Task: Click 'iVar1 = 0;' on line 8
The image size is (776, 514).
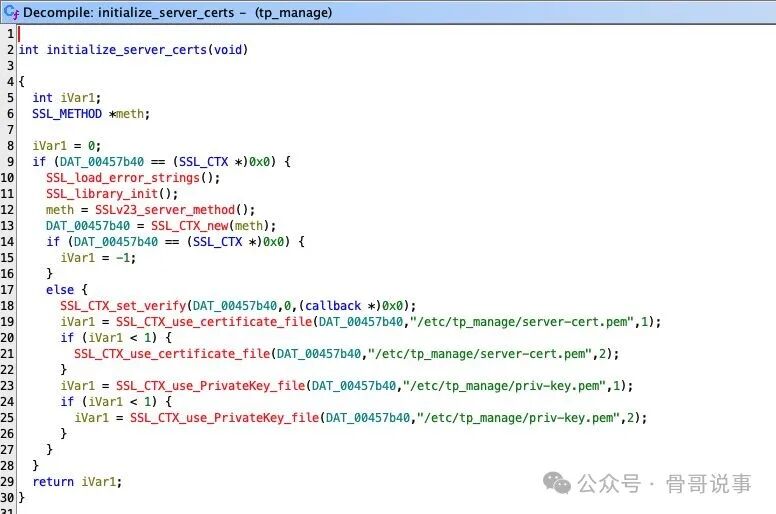Action: (67, 146)
